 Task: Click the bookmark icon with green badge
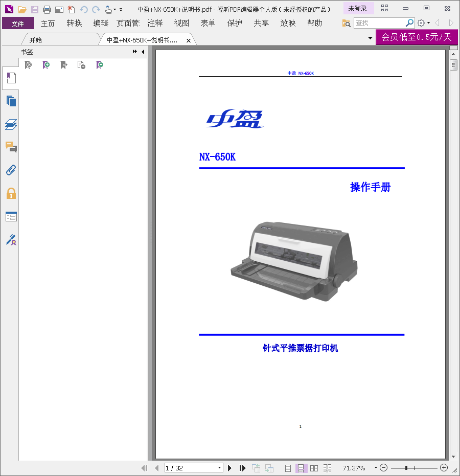coord(100,64)
